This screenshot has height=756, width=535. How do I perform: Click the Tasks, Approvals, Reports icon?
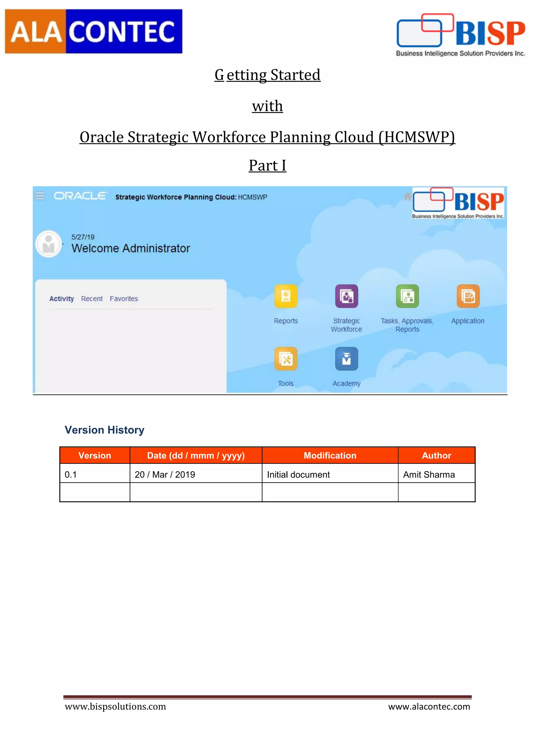(x=407, y=296)
